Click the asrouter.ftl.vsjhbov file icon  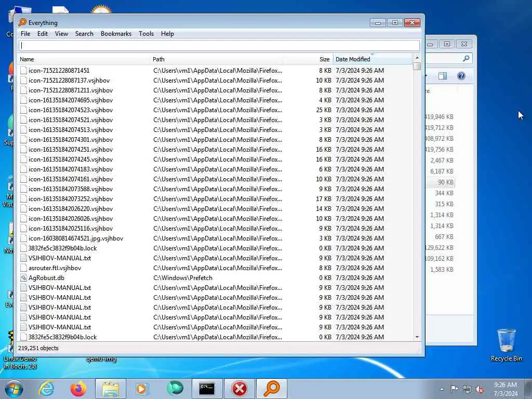pyautogui.click(x=23, y=268)
